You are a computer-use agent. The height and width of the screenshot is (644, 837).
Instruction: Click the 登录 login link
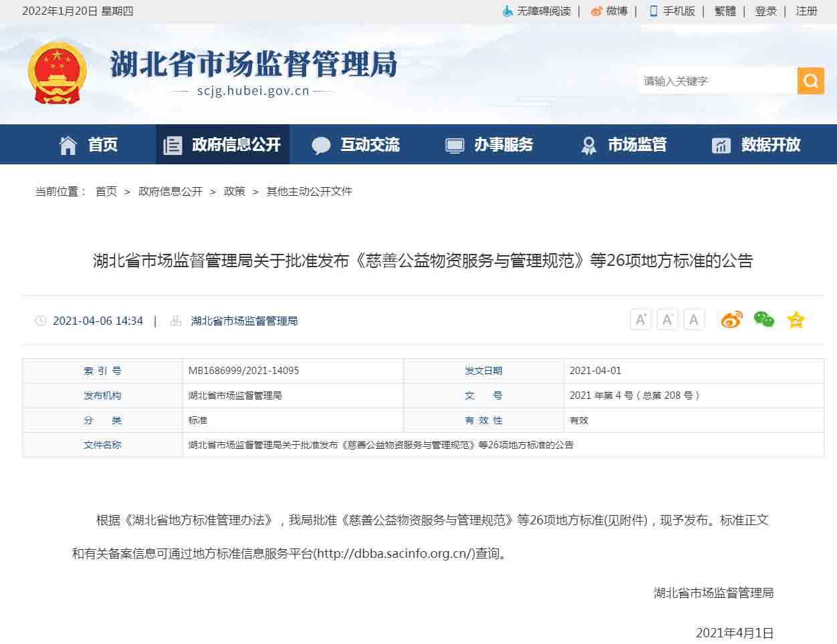click(765, 11)
